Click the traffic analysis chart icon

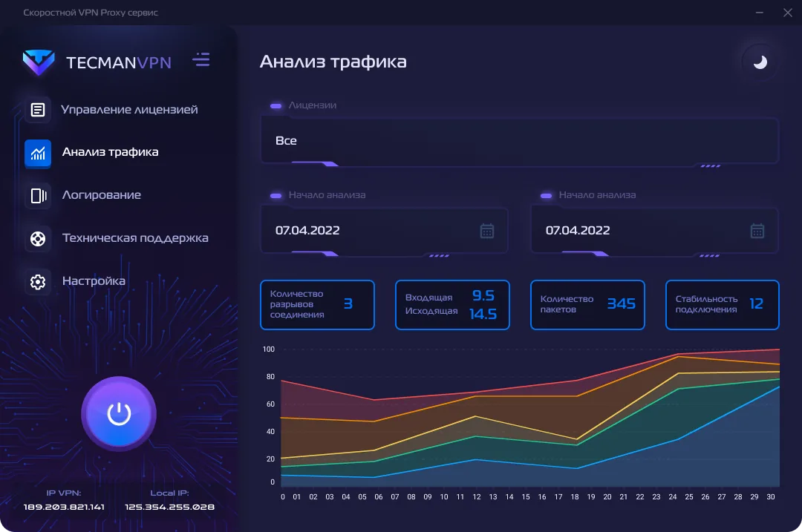[38, 152]
